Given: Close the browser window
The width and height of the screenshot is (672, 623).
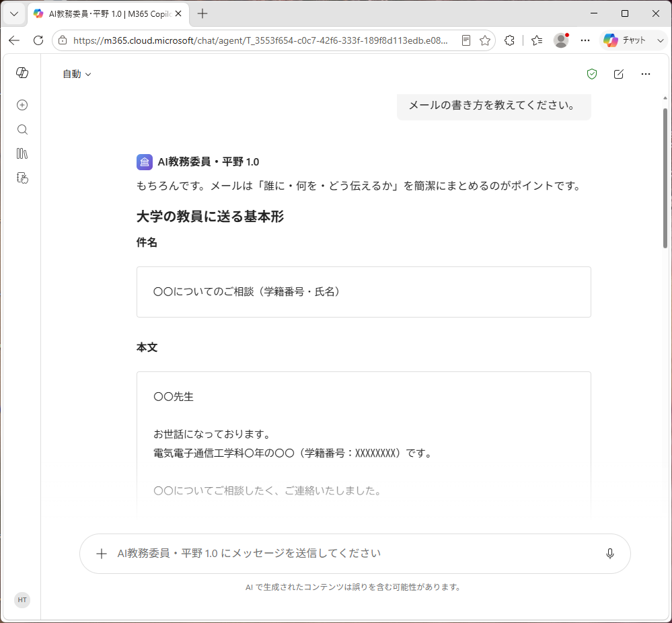Looking at the screenshot, I should tap(656, 13).
